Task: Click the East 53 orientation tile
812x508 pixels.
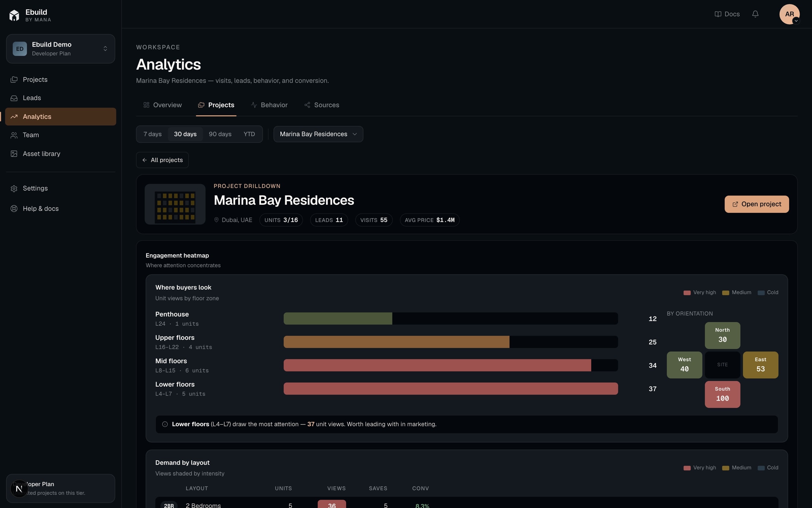Action: point(760,365)
